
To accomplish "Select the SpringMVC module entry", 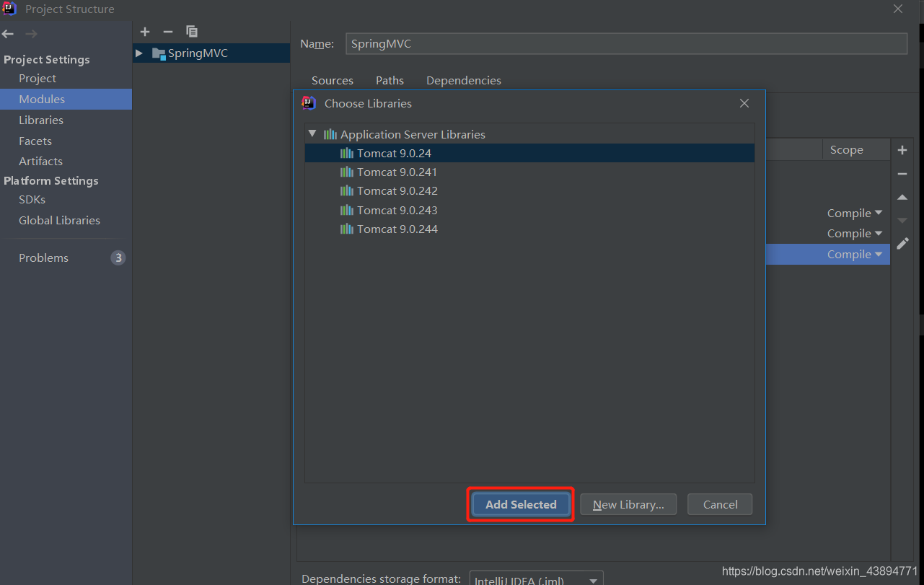I will point(211,53).
